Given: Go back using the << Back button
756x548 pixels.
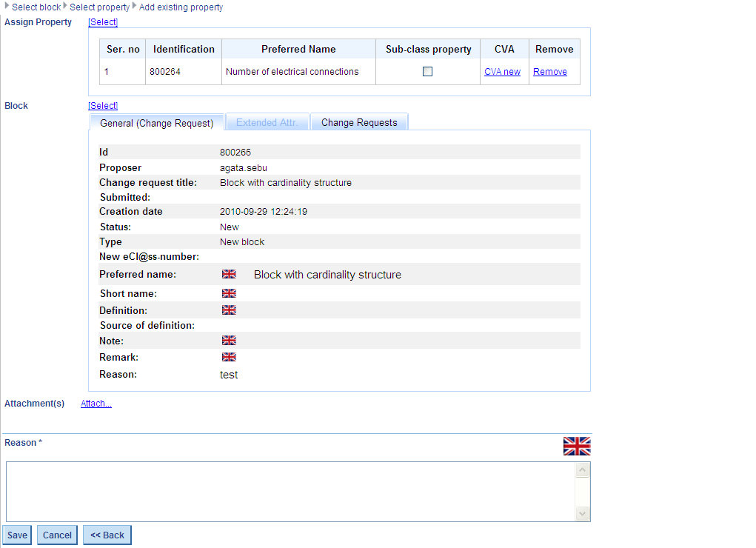Looking at the screenshot, I should tap(107, 535).
